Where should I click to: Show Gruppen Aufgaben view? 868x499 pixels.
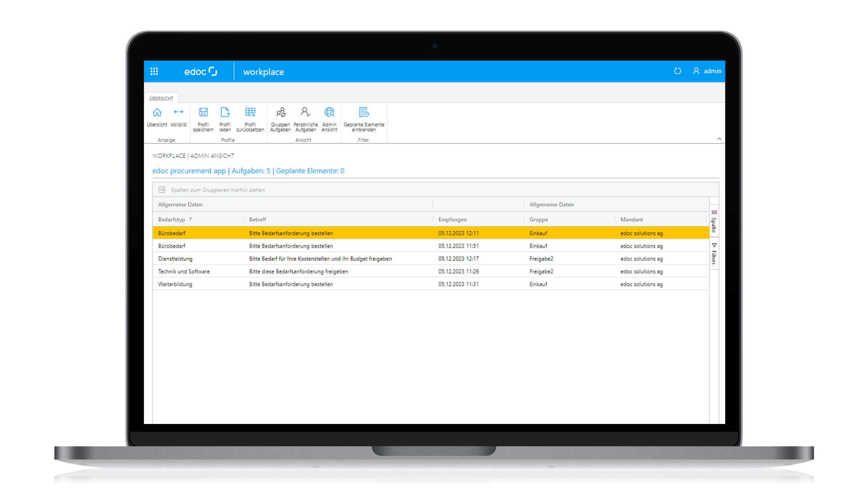tap(281, 119)
